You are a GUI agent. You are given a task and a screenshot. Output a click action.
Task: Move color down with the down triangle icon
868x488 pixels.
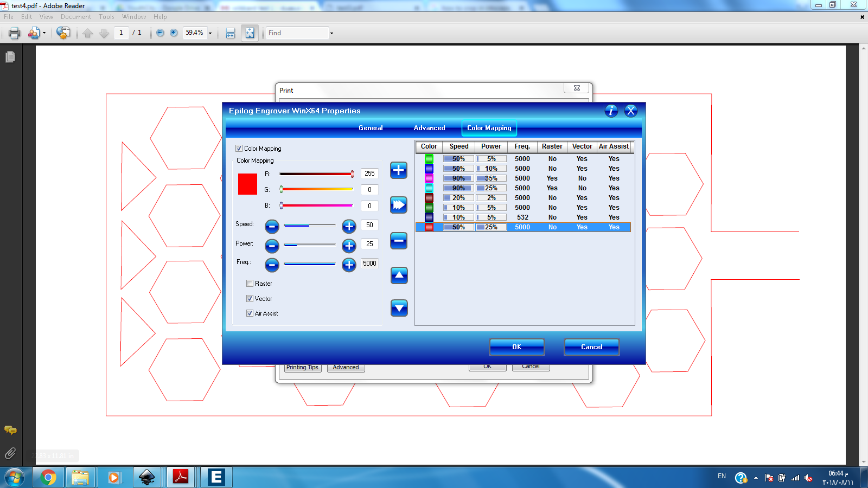pyautogui.click(x=399, y=309)
